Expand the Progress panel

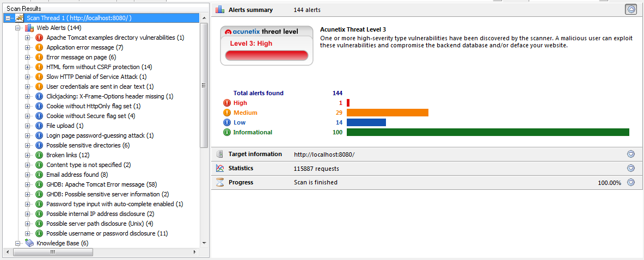[631, 183]
